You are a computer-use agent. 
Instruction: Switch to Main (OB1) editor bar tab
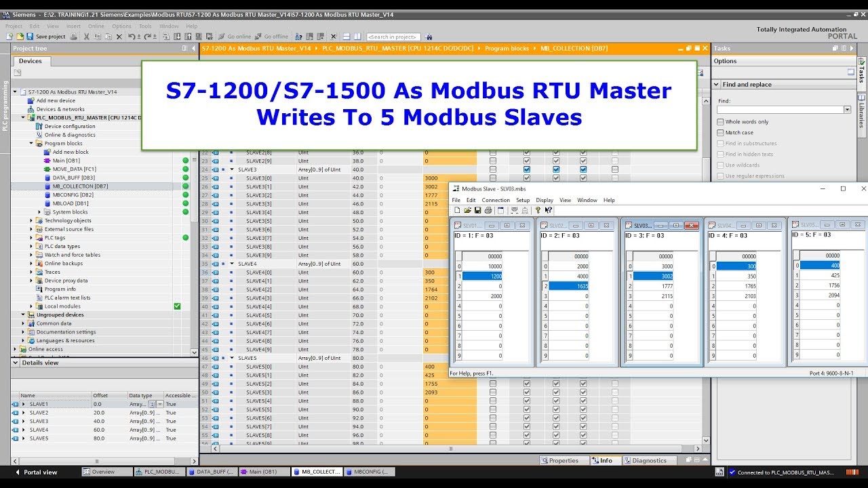tap(264, 472)
